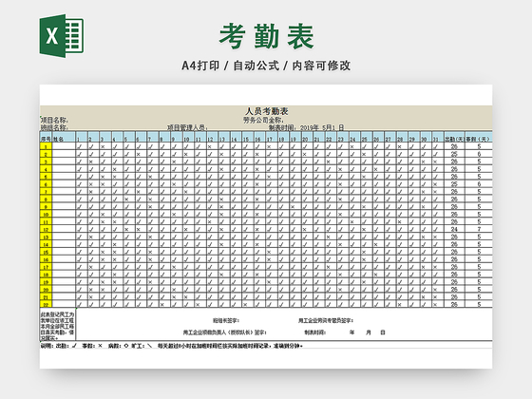Select the large green title 考勤表
The image size is (532, 399).
click(266, 36)
